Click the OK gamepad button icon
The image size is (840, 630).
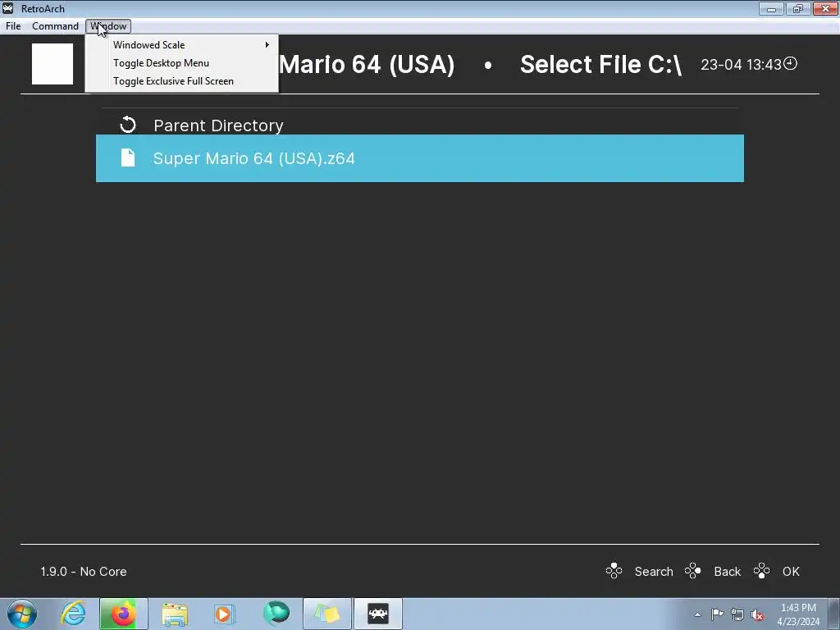click(761, 571)
